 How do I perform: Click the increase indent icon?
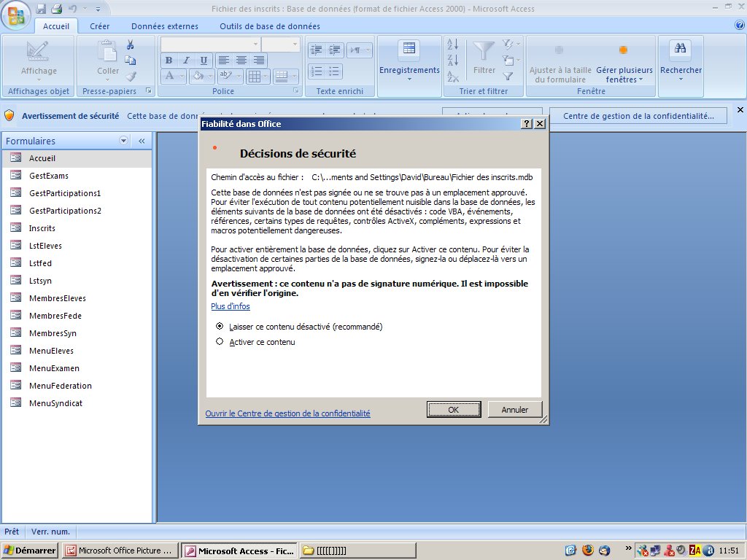point(334,50)
